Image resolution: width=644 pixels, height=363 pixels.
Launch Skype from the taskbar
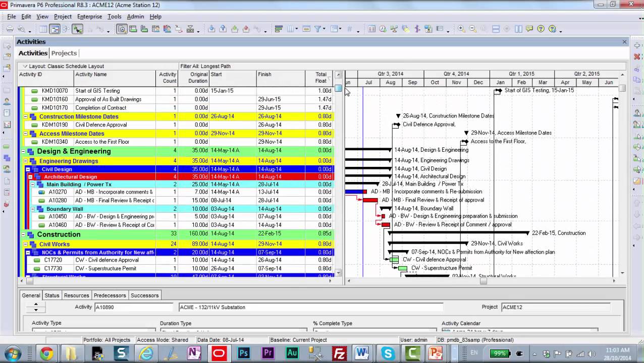point(386,353)
